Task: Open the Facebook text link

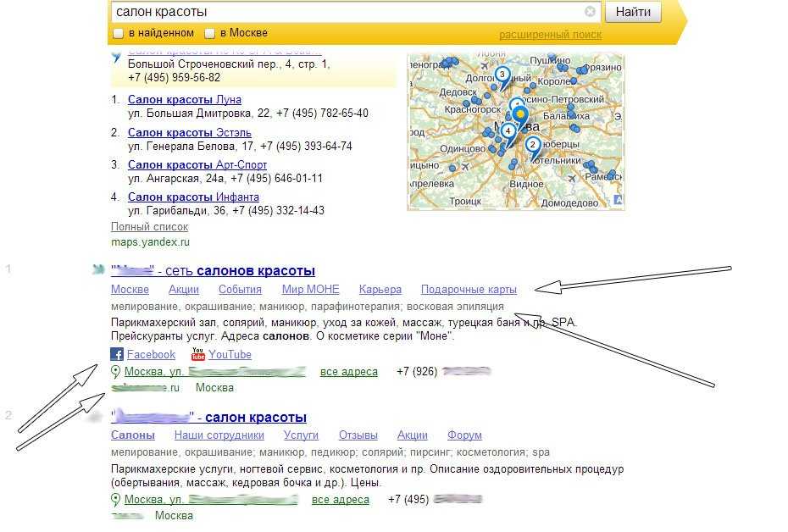Action: (151, 354)
